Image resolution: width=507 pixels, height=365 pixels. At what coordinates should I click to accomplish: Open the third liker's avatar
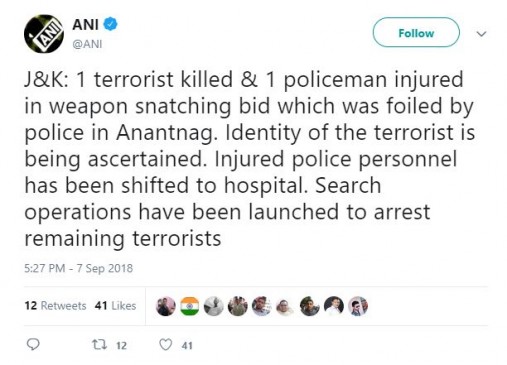coord(214,306)
